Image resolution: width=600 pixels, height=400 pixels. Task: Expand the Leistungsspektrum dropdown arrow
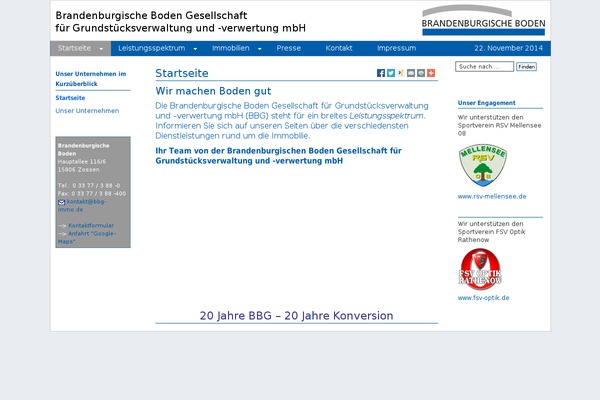(x=195, y=49)
